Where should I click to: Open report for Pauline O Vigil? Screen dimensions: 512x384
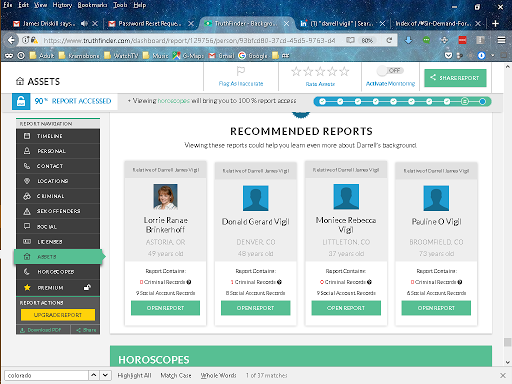click(436, 308)
